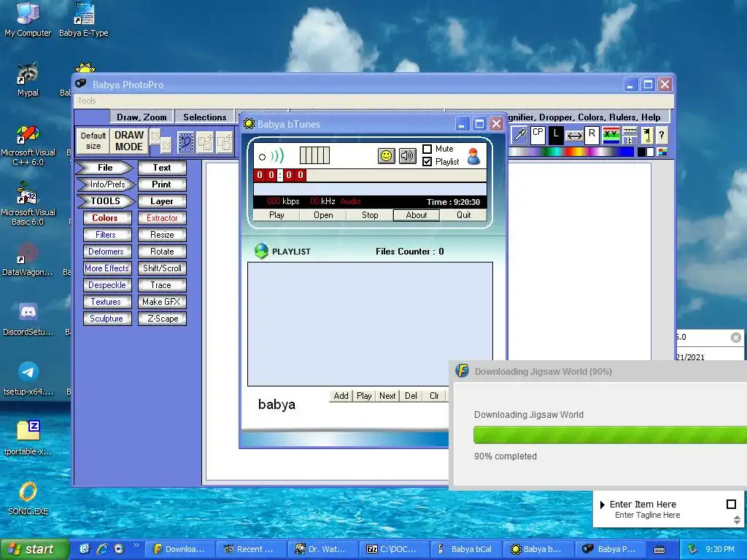The height and width of the screenshot is (560, 747).
Task: Open the Text panel button
Action: (162, 168)
